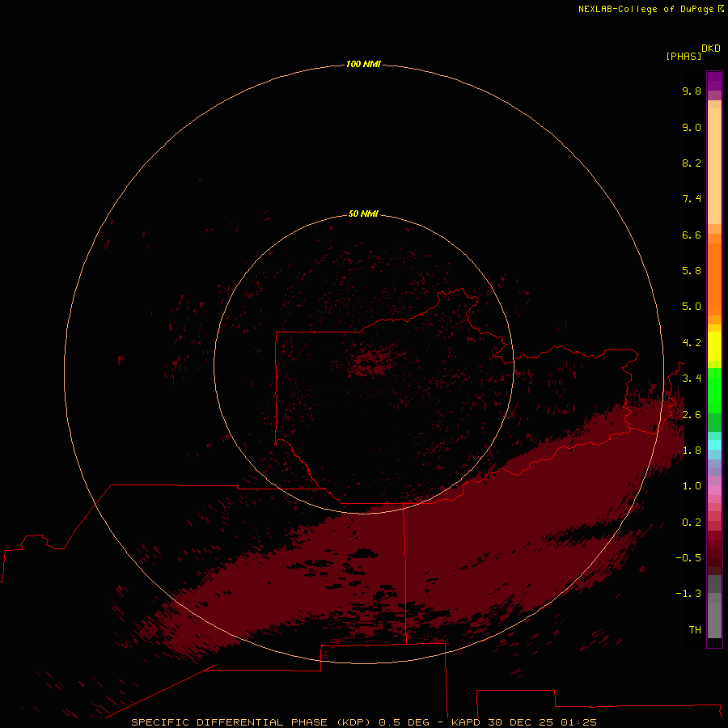
Task: Click the bright green segment of color bar
Action: (x=714, y=390)
